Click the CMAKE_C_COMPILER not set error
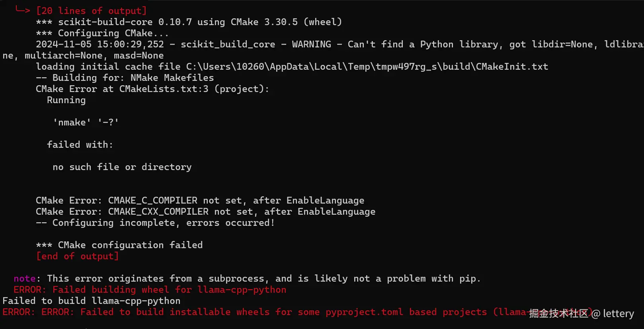Image resolution: width=644 pixels, height=329 pixels. click(200, 200)
